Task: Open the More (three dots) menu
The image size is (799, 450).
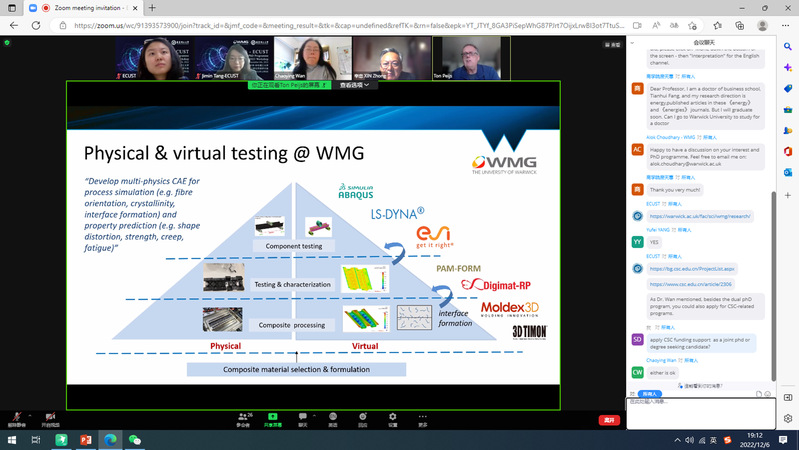Action: tap(422, 419)
